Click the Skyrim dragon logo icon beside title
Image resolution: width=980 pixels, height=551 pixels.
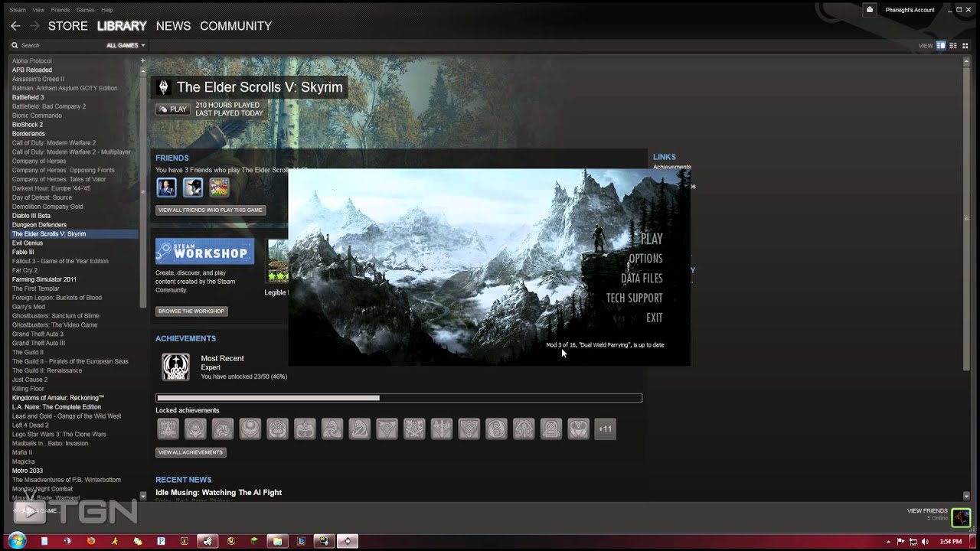point(162,87)
